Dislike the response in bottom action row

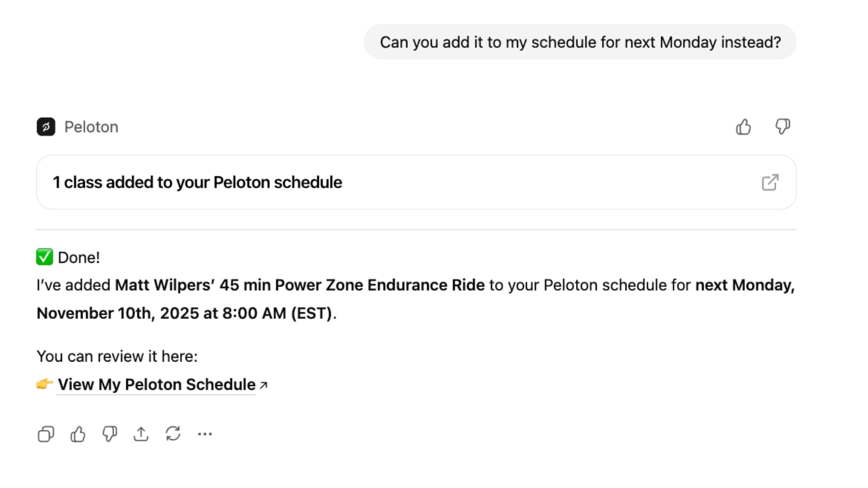tap(110, 434)
